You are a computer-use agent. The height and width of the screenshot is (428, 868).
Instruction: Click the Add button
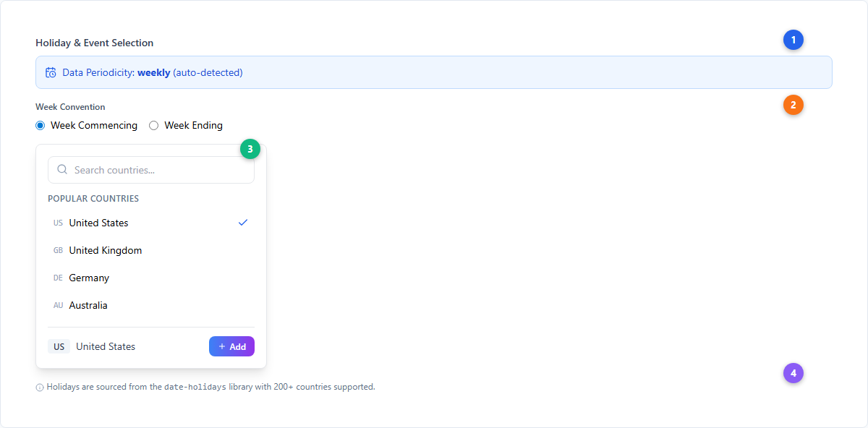coord(231,346)
